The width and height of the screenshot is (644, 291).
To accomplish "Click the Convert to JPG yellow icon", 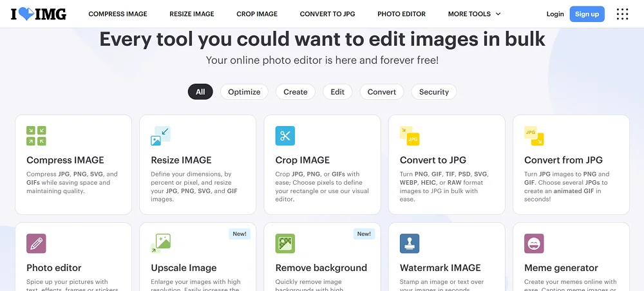I will [410, 136].
